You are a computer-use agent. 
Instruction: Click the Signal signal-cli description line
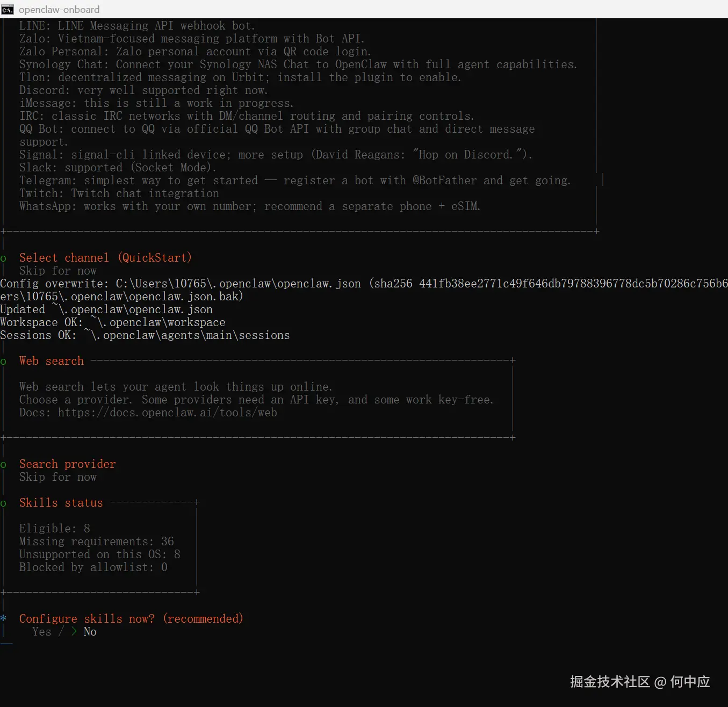tap(276, 155)
